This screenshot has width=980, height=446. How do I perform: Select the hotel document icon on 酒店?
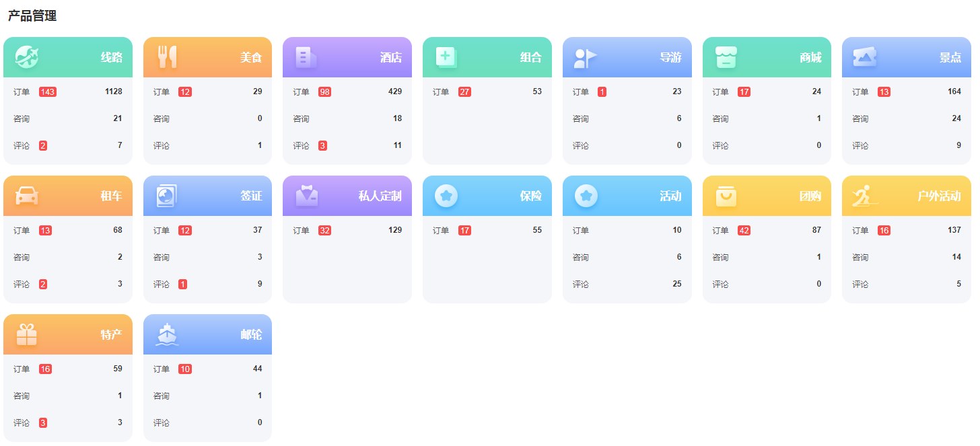pyautogui.click(x=306, y=57)
